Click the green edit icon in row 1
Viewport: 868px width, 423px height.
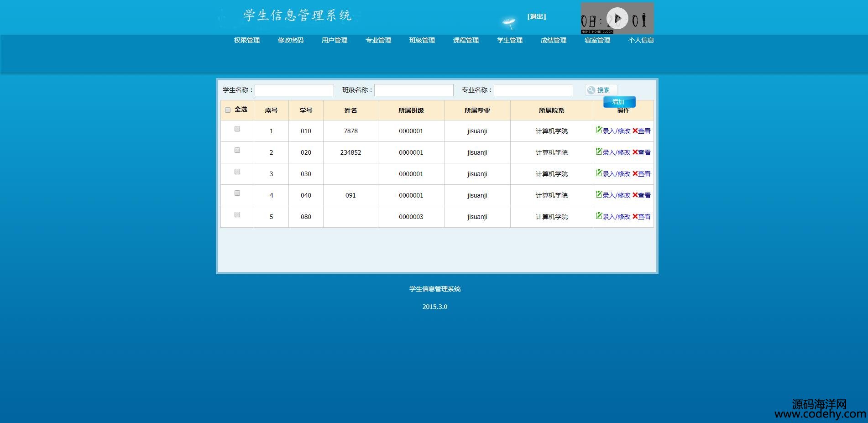tap(598, 130)
